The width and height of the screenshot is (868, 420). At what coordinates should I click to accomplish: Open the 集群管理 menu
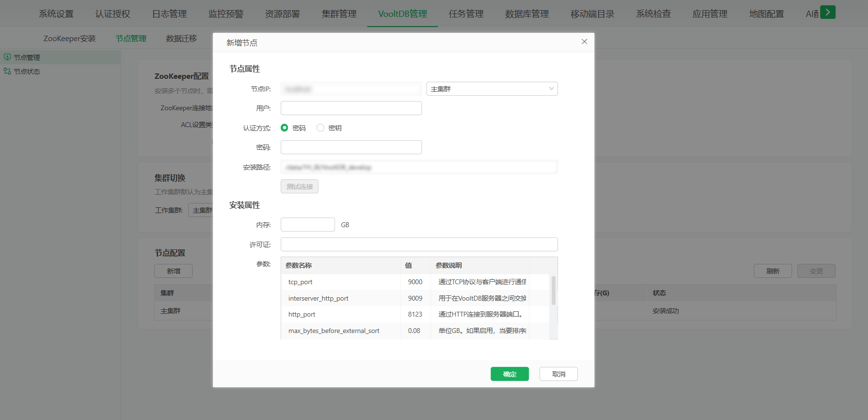pyautogui.click(x=339, y=14)
